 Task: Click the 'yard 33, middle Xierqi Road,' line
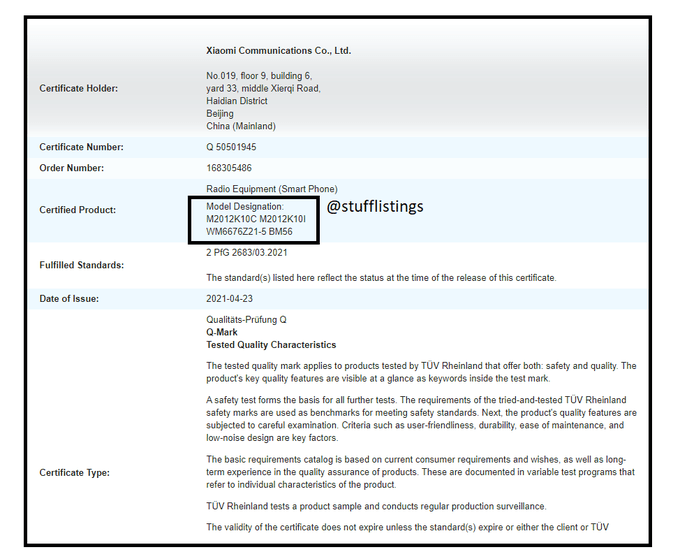click(x=263, y=88)
